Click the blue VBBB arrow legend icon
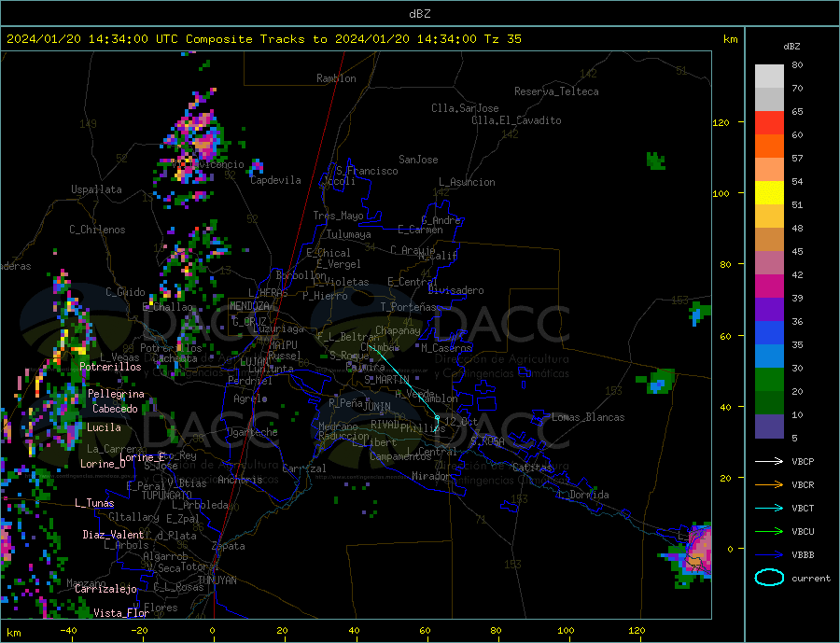840x643 pixels. click(769, 555)
